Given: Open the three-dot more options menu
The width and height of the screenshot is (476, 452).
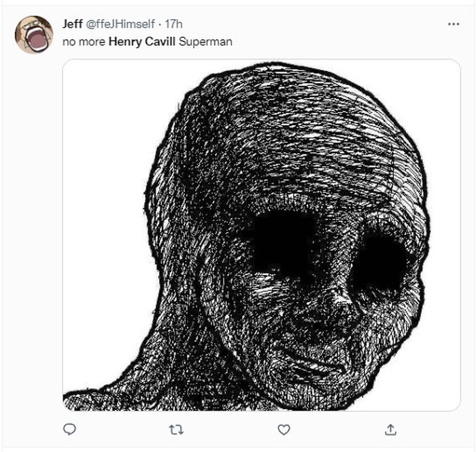Looking at the screenshot, I should coord(454,24).
